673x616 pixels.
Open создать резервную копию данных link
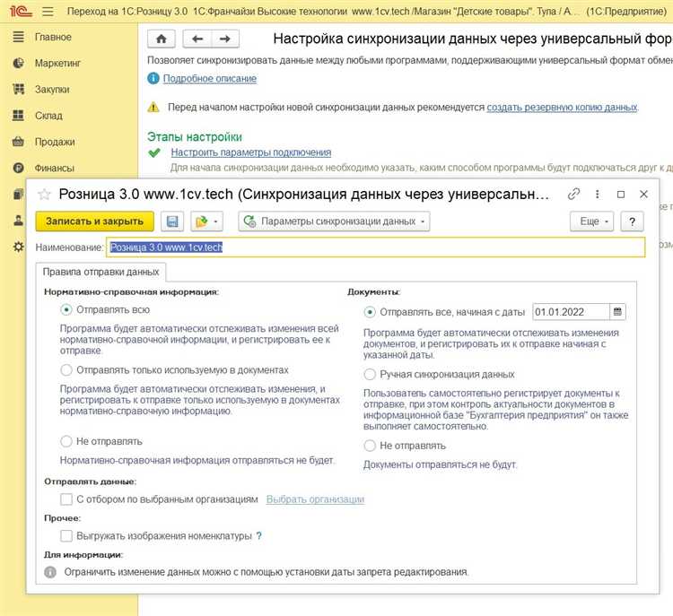[562, 108]
